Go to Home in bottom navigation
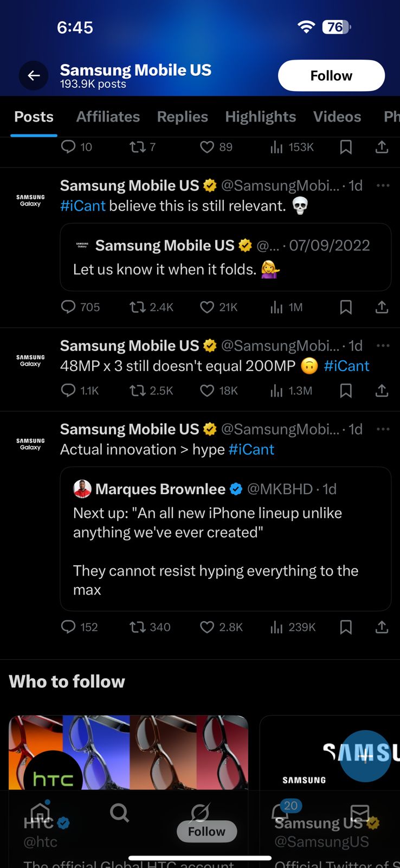400x868 pixels. click(40, 813)
